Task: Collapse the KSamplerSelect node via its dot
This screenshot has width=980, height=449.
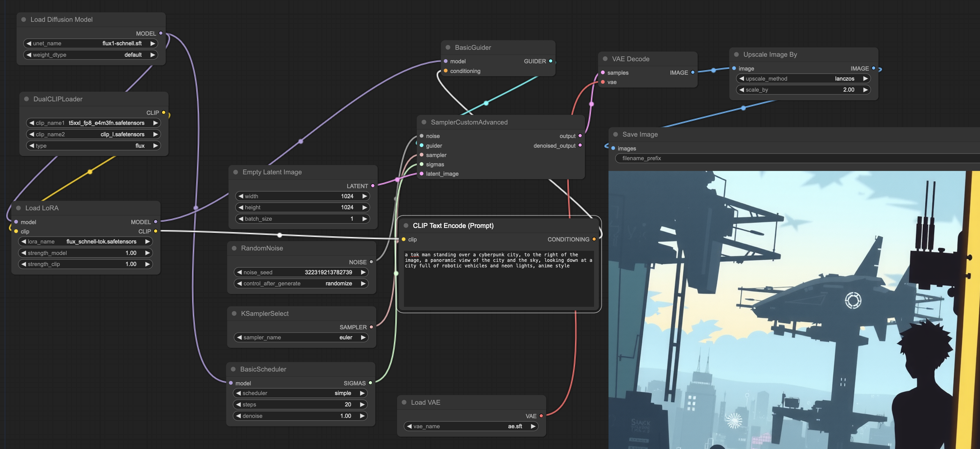Action: point(234,313)
